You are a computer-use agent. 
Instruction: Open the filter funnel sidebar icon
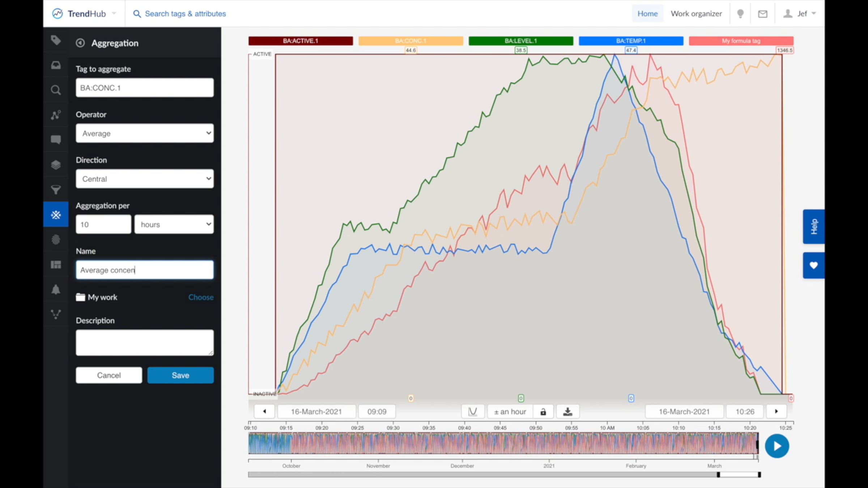coord(56,190)
